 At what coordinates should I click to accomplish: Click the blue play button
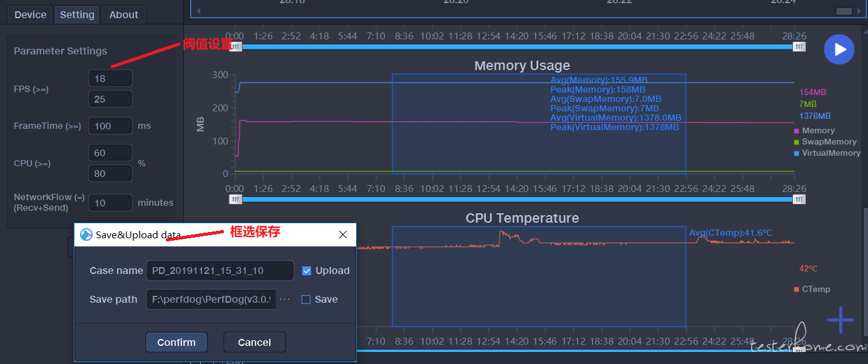(839, 49)
